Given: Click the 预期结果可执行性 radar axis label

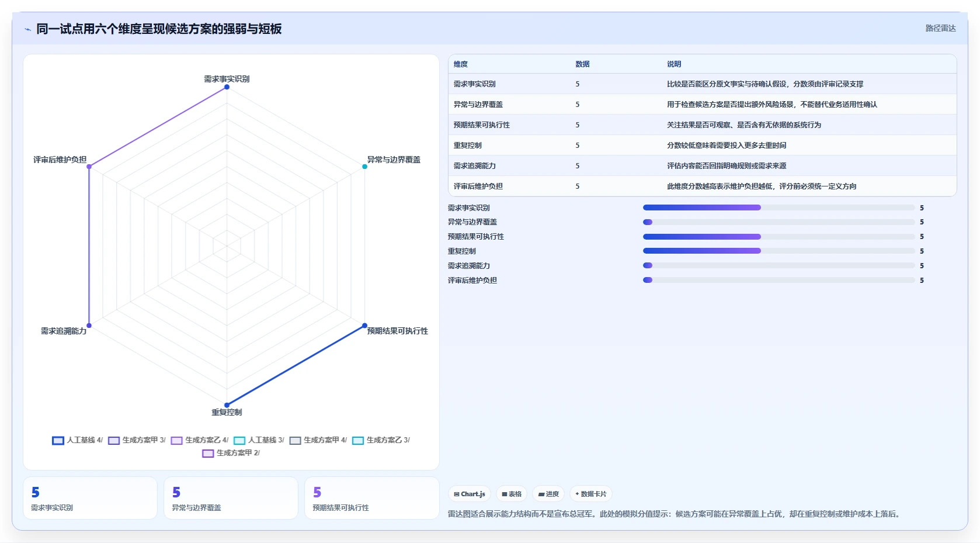Looking at the screenshot, I should [397, 331].
